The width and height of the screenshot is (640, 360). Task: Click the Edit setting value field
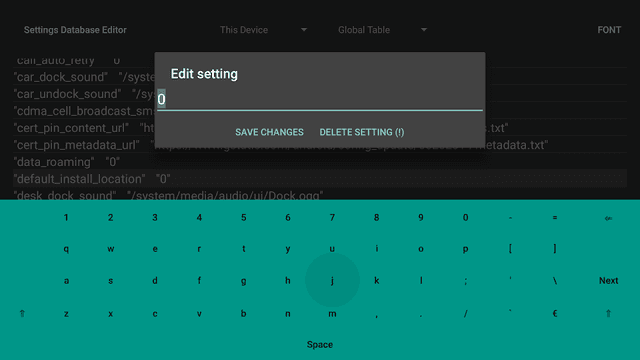click(320, 100)
